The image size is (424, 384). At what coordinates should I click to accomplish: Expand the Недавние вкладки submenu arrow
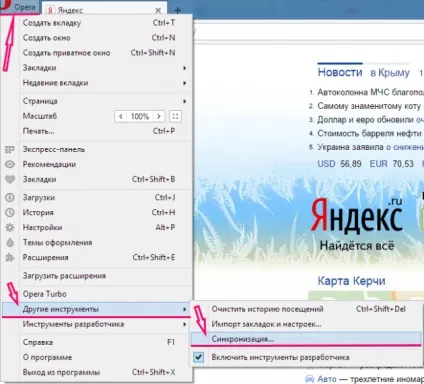[x=184, y=83]
